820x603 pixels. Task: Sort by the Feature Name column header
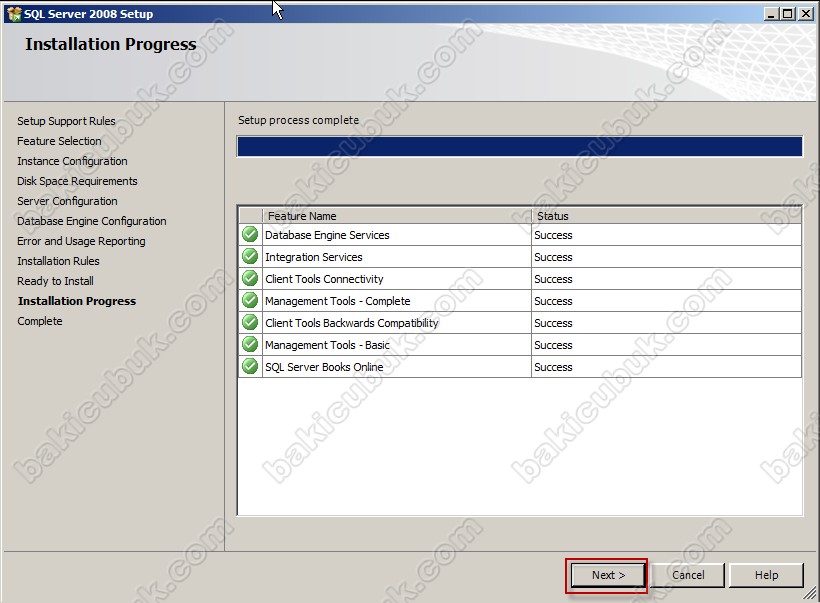click(x=396, y=215)
